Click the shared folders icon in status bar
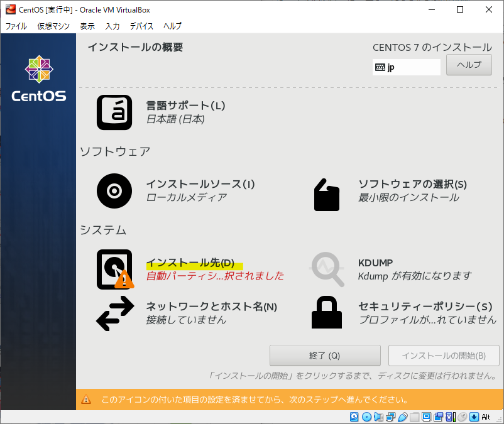The width and height of the screenshot is (504, 424). click(x=415, y=416)
